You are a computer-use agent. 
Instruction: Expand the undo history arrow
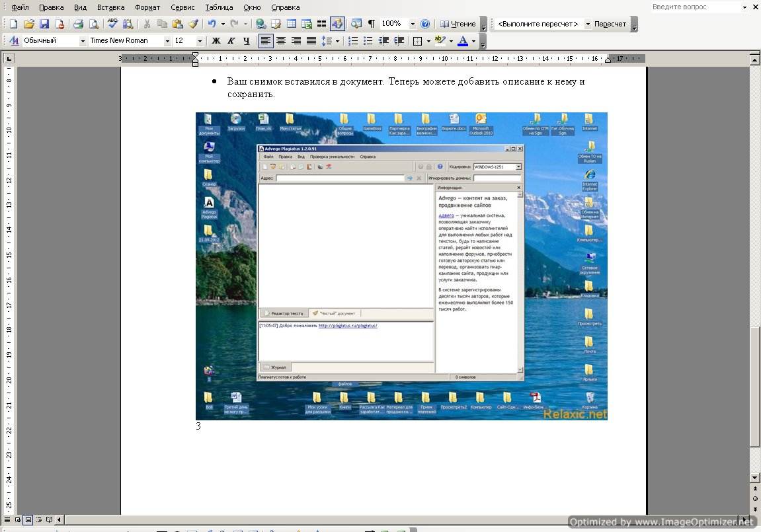223,24
